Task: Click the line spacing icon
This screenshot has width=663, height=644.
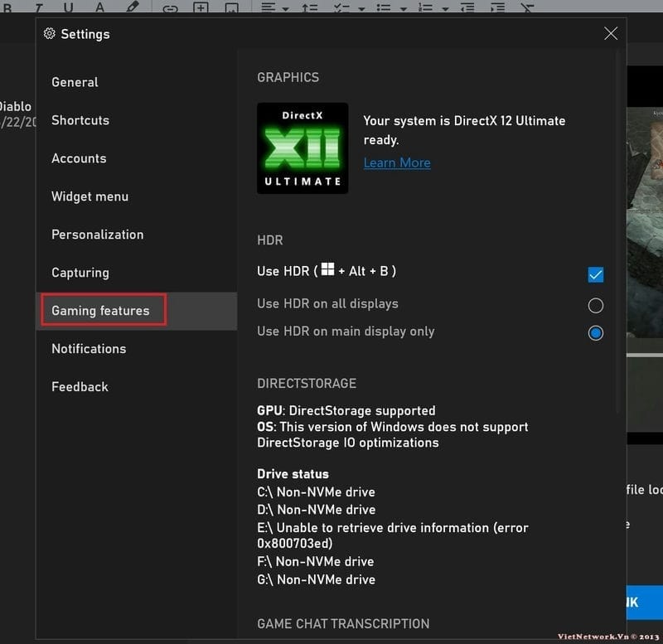Action: pyautogui.click(x=309, y=8)
